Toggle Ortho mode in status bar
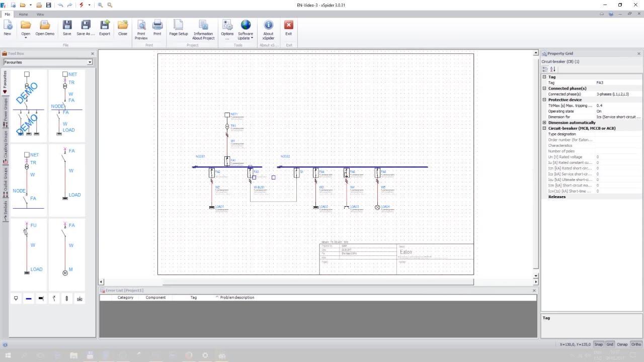The image size is (644, 362). [x=636, y=344]
